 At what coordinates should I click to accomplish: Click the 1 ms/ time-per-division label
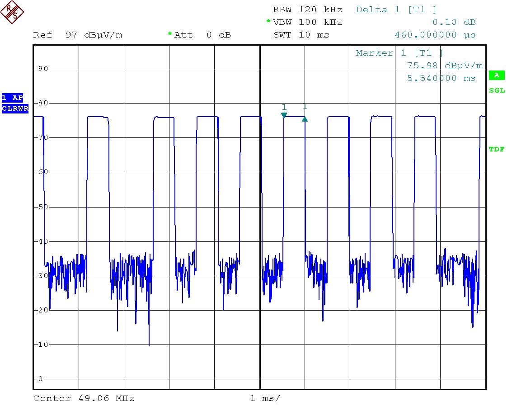click(265, 398)
